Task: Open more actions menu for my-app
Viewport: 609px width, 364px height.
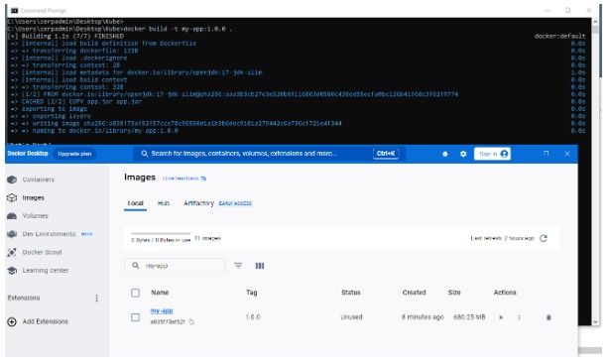Action: click(519, 317)
